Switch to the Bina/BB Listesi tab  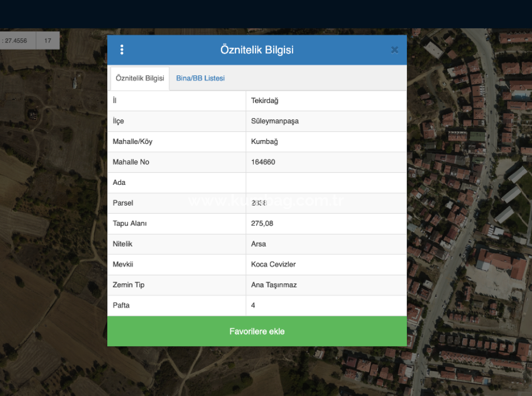click(200, 78)
